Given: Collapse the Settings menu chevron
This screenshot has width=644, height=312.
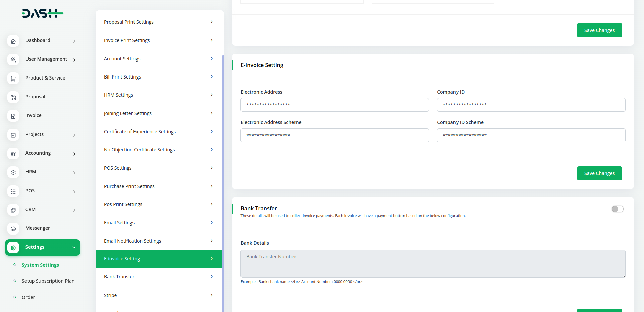Looking at the screenshot, I should point(74,247).
